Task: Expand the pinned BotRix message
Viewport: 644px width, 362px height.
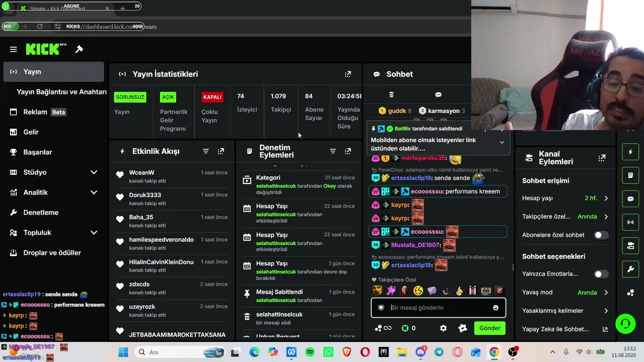Action: (x=502, y=142)
